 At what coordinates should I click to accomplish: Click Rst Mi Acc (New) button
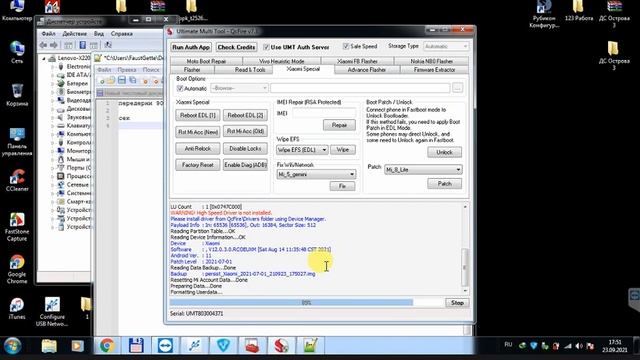point(198,132)
